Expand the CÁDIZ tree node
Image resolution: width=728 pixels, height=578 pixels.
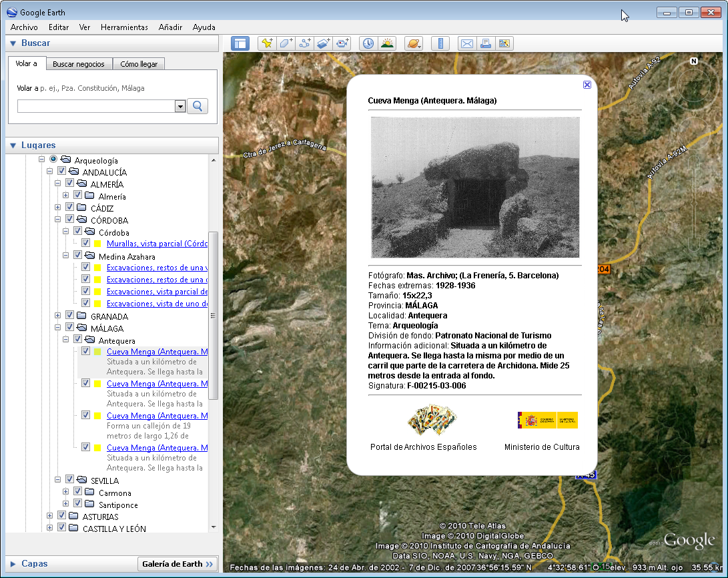coord(57,208)
